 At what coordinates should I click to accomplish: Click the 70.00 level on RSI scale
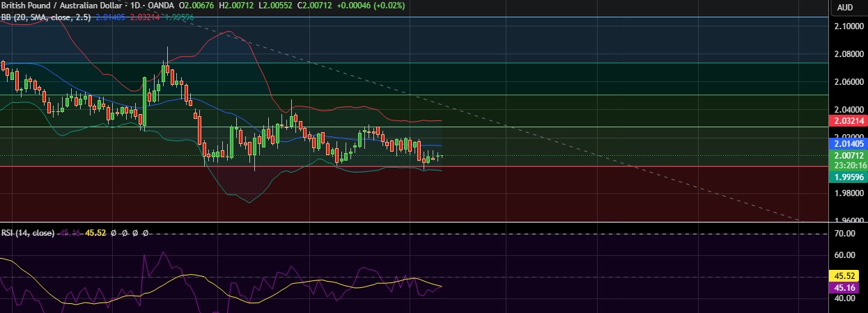845,234
